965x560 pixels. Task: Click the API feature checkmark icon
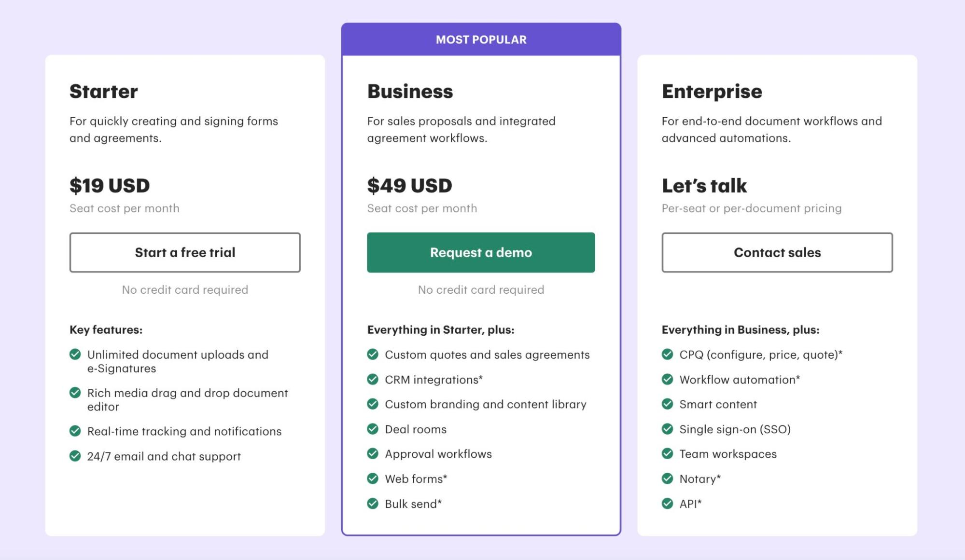click(x=667, y=504)
